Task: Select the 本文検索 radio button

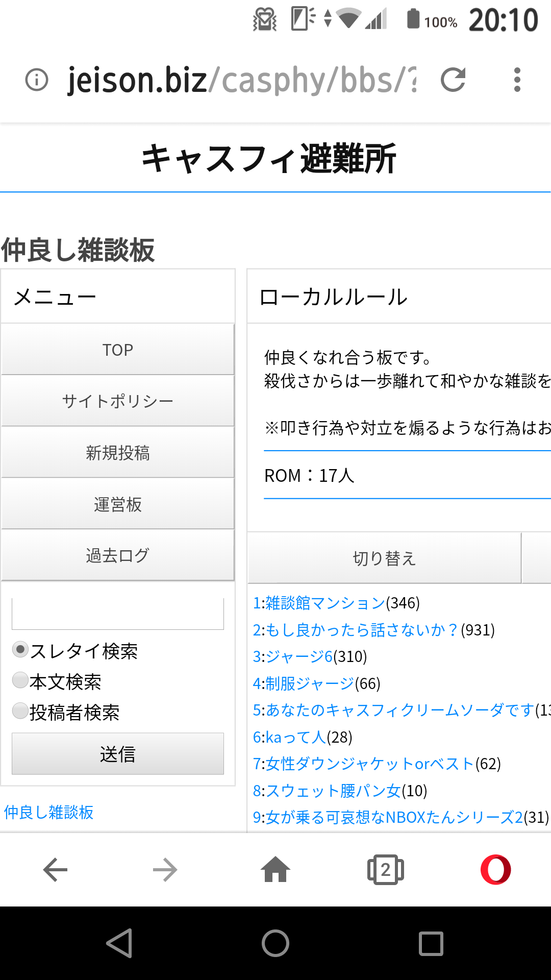Action: (x=20, y=680)
